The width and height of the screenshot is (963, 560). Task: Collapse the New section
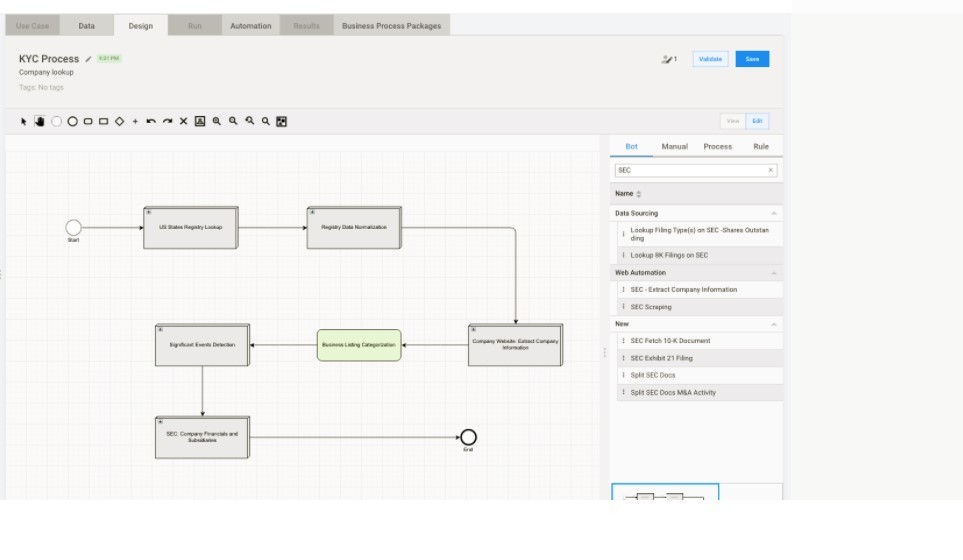tap(773, 324)
